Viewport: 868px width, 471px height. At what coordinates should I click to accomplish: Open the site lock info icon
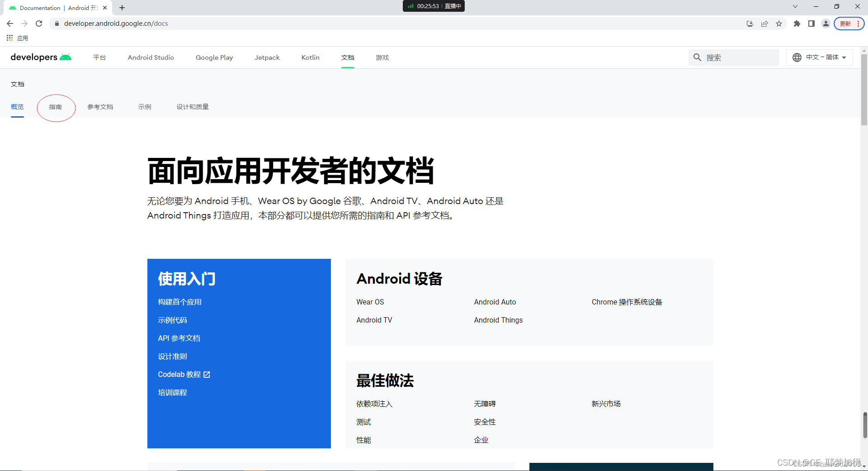(x=57, y=24)
